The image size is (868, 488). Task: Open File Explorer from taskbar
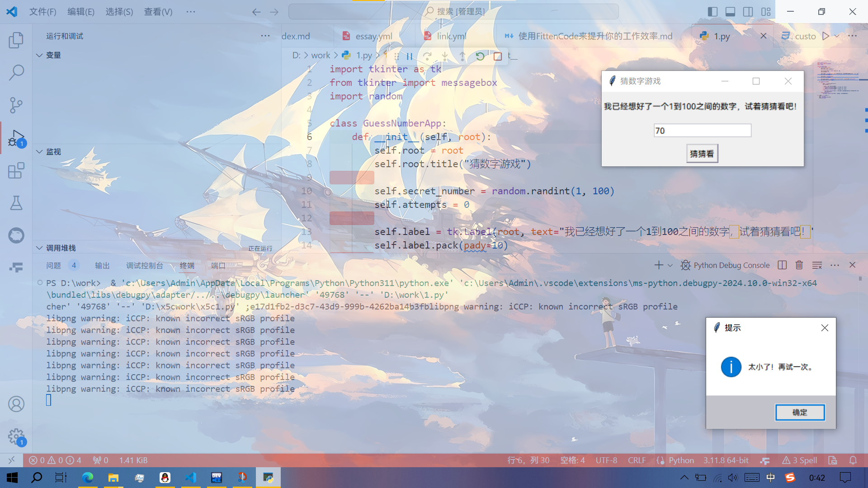click(113, 478)
